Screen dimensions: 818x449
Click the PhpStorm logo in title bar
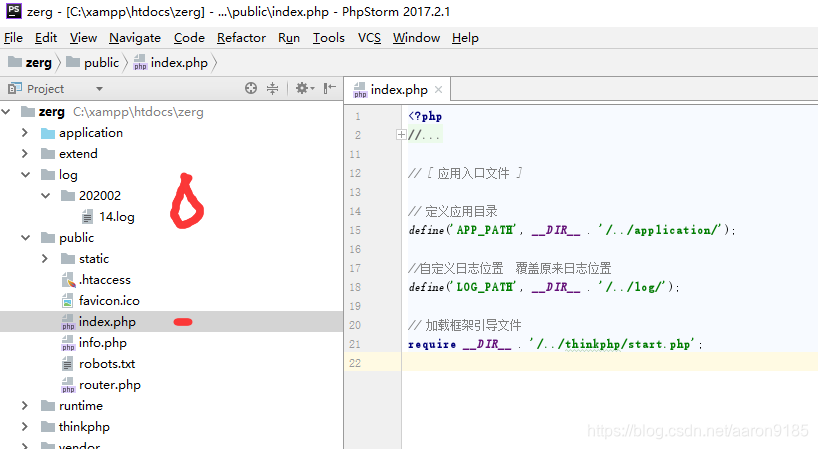pos(14,11)
